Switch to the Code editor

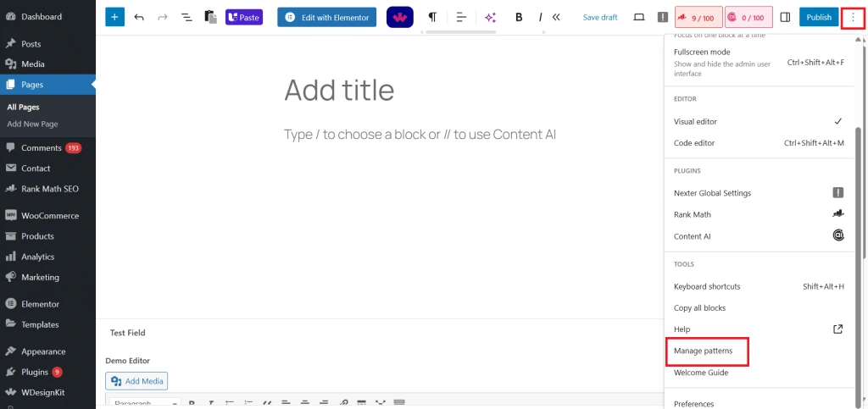[694, 143]
